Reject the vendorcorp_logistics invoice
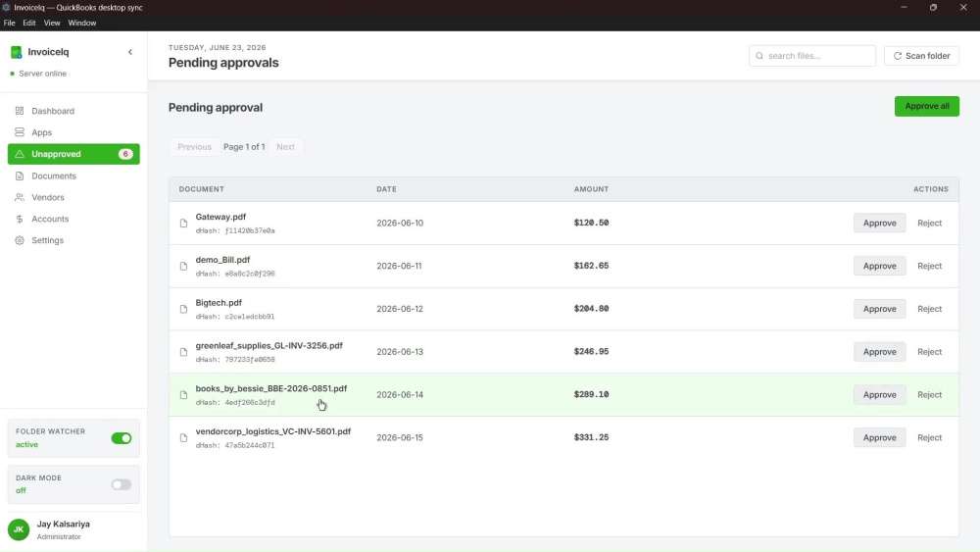The height and width of the screenshot is (552, 980). [929, 437]
